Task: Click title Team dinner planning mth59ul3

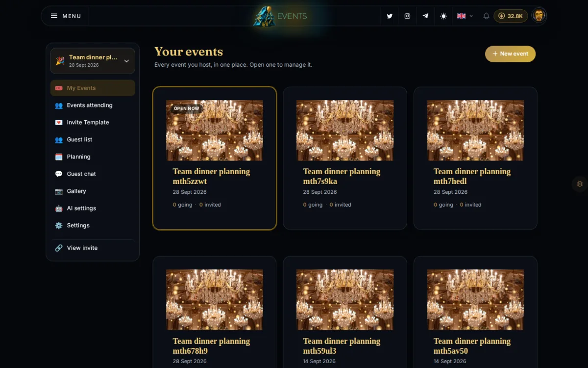Action: point(342,346)
